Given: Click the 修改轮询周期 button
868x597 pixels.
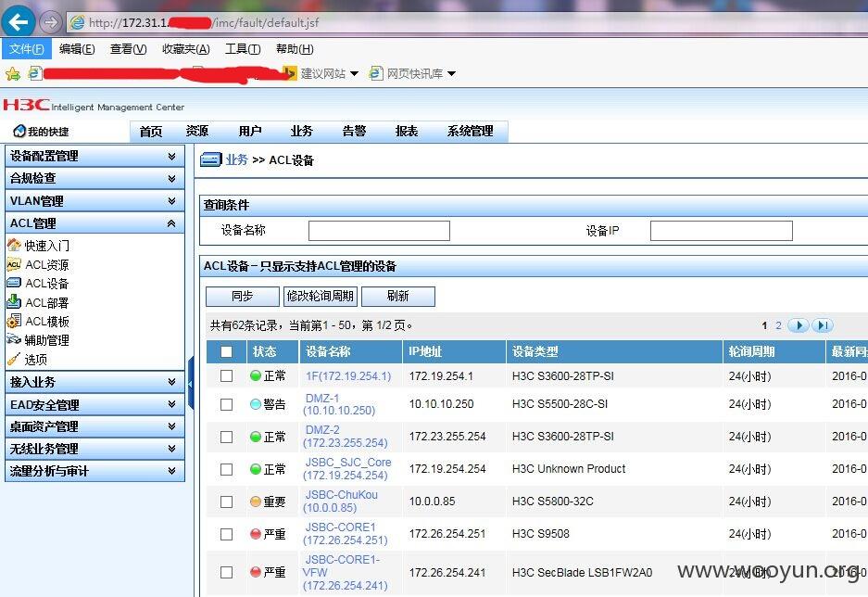Looking at the screenshot, I should [x=320, y=297].
